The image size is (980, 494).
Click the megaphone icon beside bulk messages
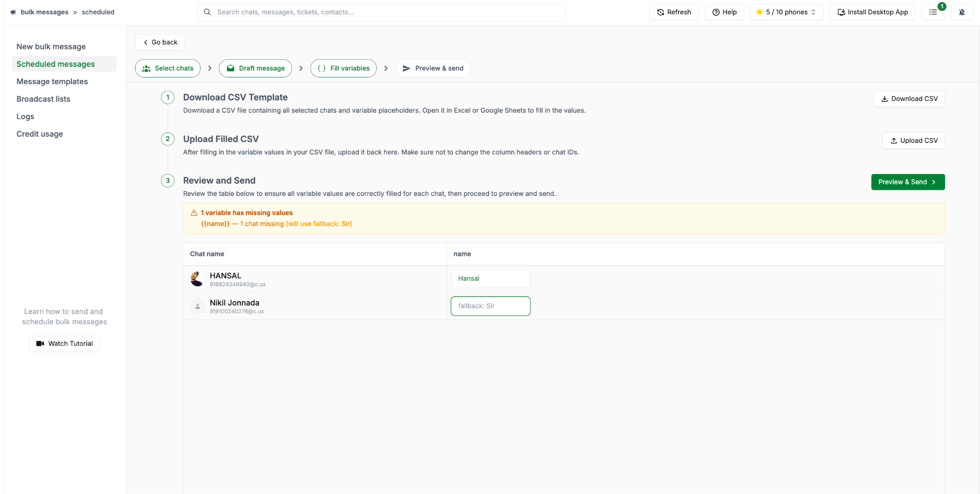tap(13, 12)
